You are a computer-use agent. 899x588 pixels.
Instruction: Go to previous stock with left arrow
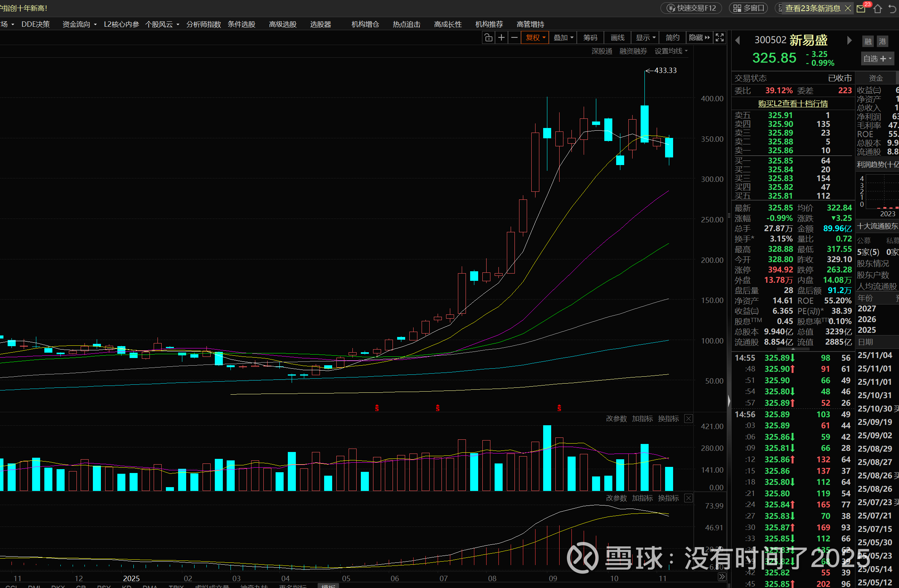pos(738,40)
